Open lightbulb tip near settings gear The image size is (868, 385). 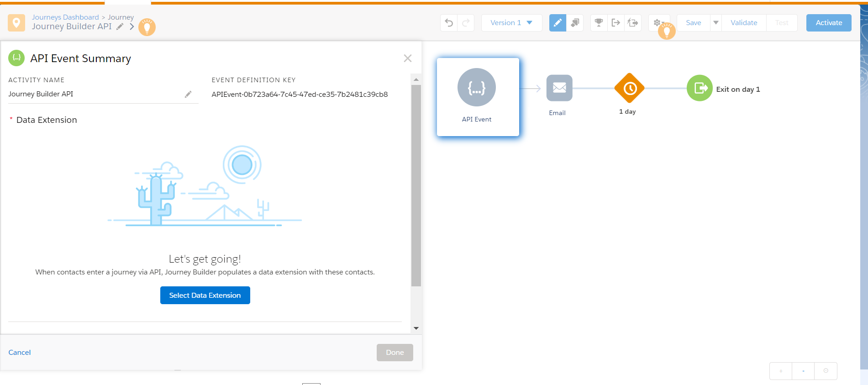tap(667, 31)
